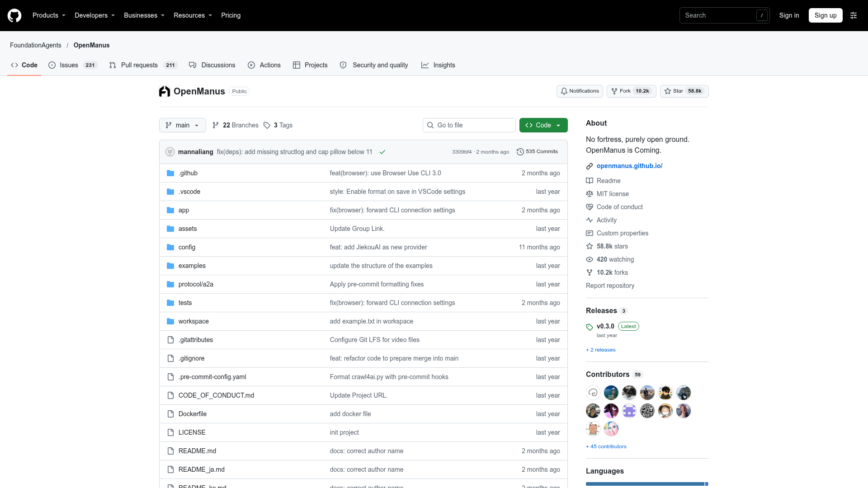
Task: Fork the repository with Fork button
Action: point(631,91)
